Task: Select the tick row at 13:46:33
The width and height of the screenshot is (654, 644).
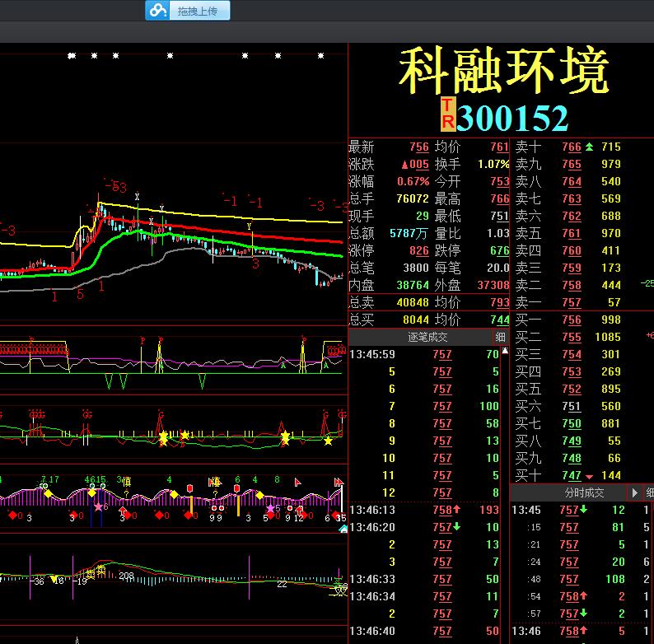Action: 424,579
